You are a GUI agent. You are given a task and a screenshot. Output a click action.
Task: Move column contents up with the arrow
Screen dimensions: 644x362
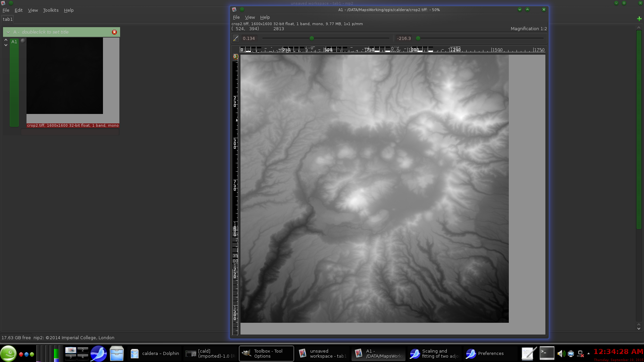coord(6,40)
